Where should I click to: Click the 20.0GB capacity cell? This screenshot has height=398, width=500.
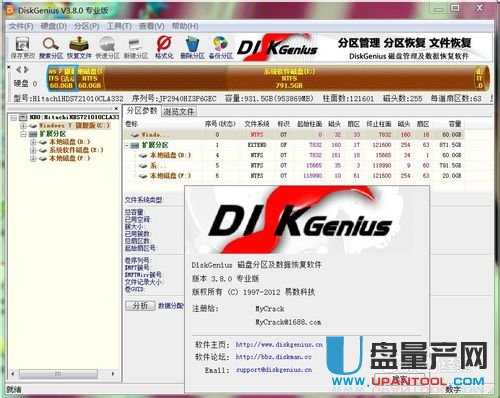(452, 176)
